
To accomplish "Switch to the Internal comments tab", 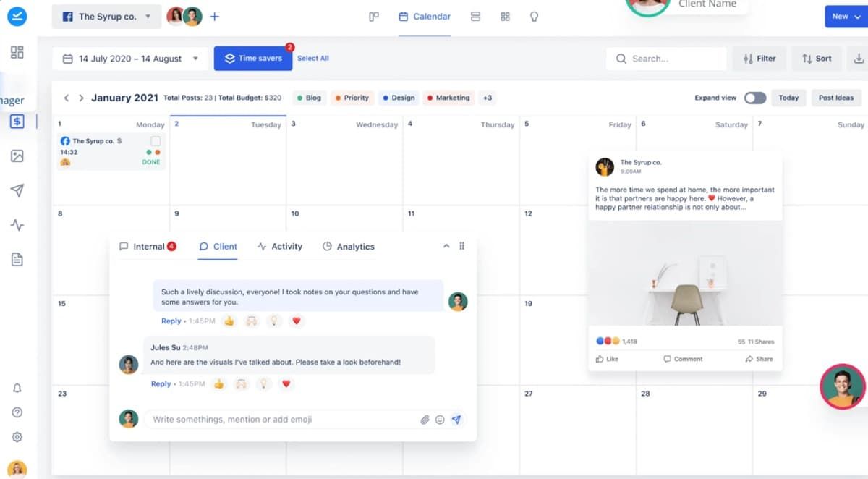I will [148, 247].
